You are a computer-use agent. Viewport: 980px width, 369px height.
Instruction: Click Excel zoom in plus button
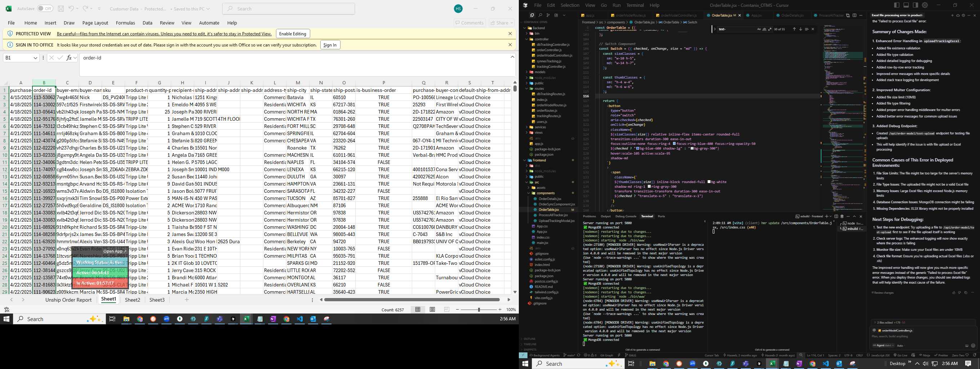tap(500, 310)
